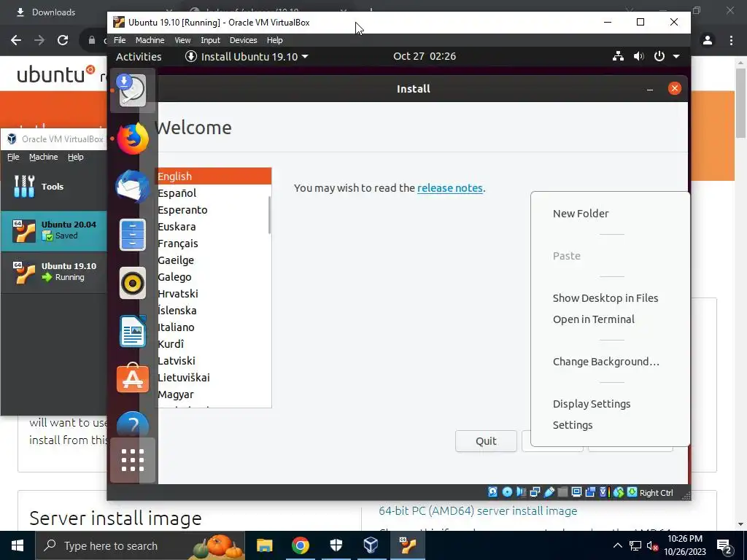Image resolution: width=747 pixels, height=560 pixels.
Task: Launch Rhythmbox from the dock
Action: click(x=133, y=284)
